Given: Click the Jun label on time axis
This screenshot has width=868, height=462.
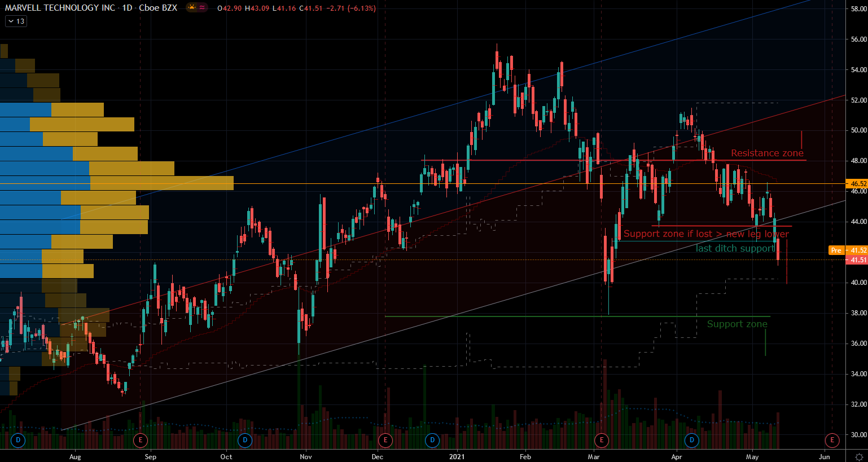Looking at the screenshot, I should (825, 457).
